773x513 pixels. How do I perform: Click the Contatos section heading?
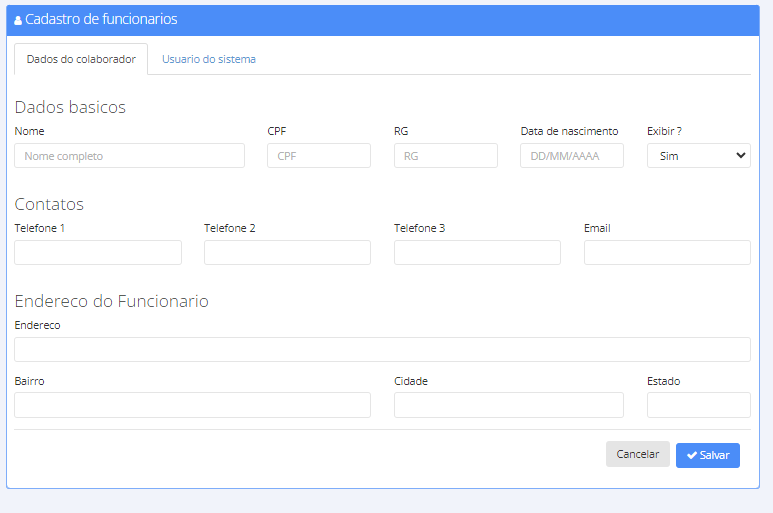(x=49, y=204)
